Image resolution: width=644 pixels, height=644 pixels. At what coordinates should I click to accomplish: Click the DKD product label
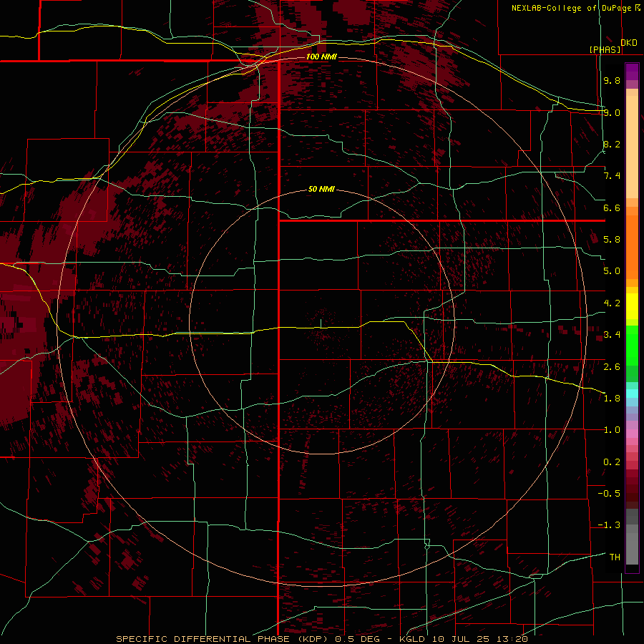[629, 43]
